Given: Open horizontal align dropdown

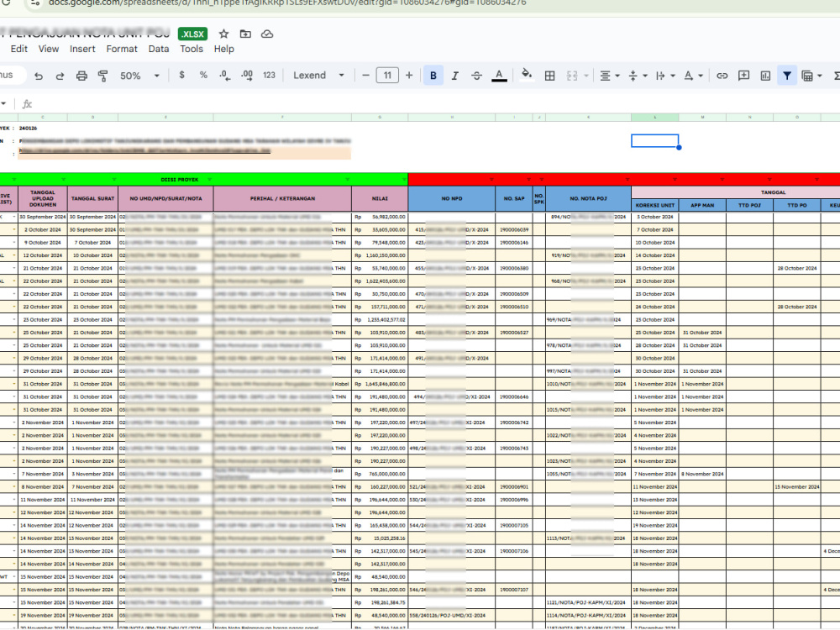Looking at the screenshot, I should (609, 76).
